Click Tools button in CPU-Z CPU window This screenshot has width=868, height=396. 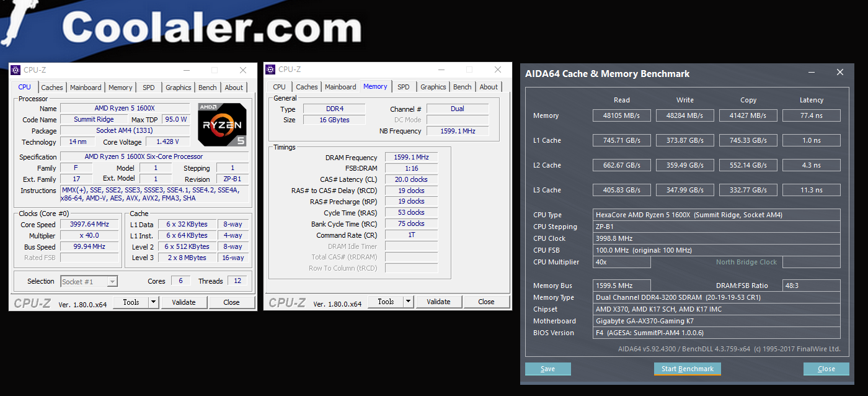(x=131, y=302)
